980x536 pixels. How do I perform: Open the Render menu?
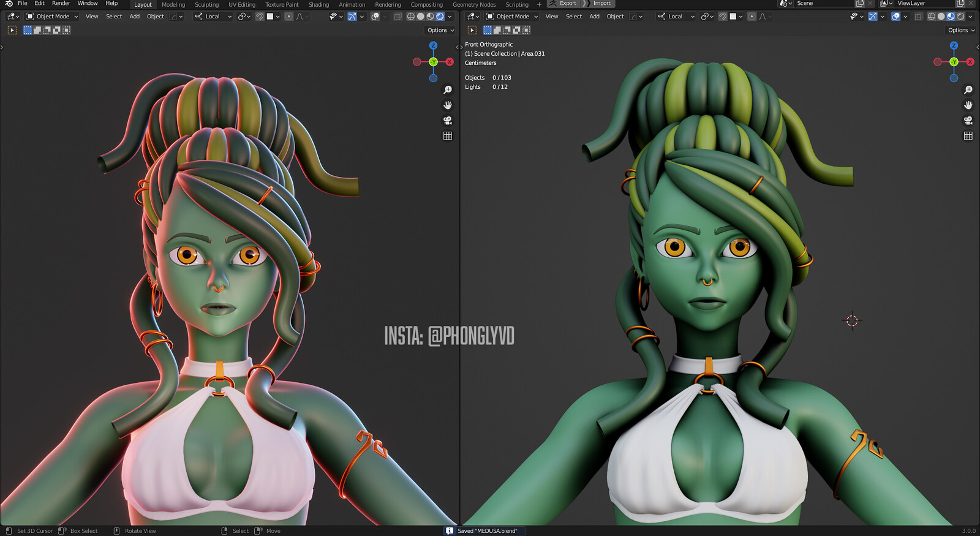(61, 4)
